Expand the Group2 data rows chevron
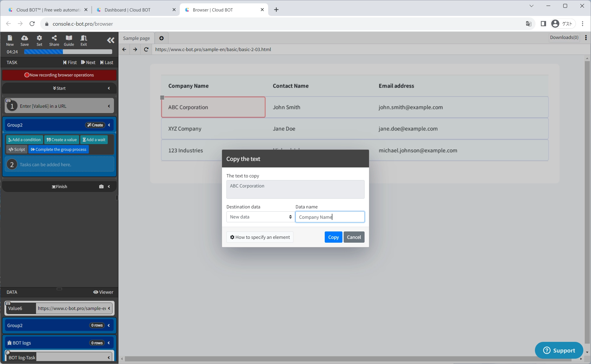591x364 pixels. pos(109,325)
